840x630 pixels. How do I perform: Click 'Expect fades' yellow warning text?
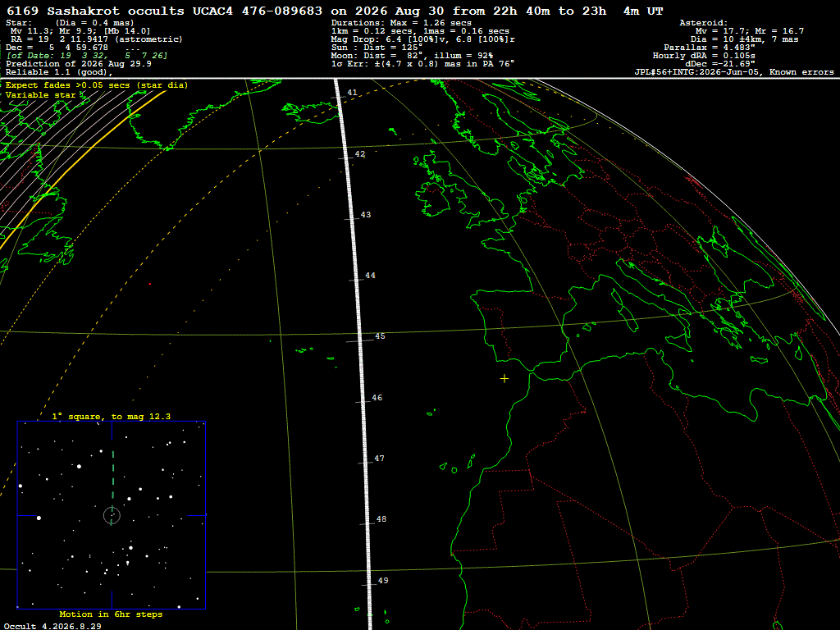tap(97, 85)
